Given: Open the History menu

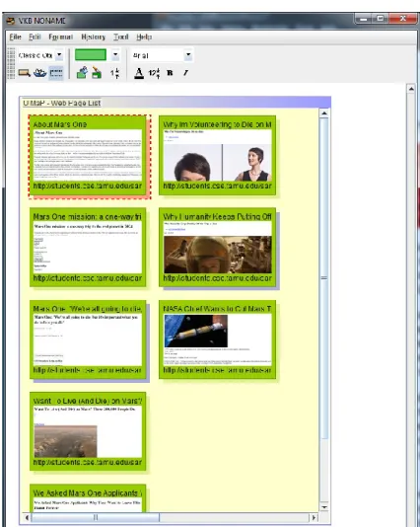Looking at the screenshot, I should (94, 37).
